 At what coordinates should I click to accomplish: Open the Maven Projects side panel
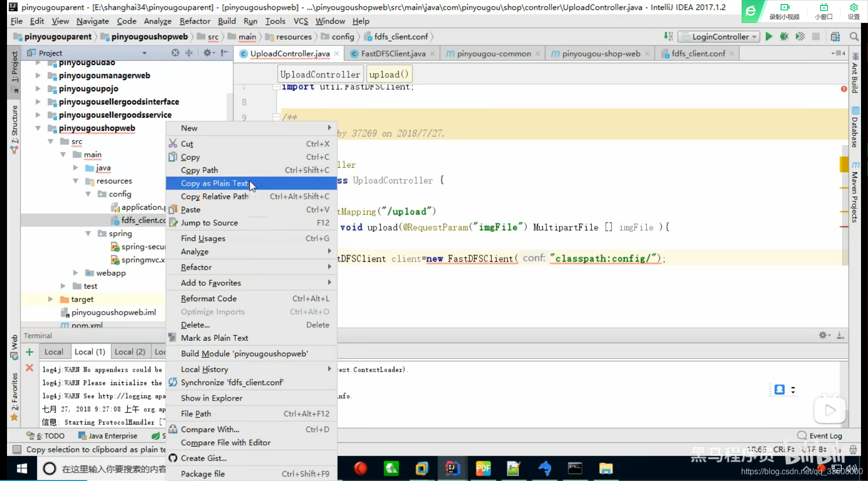pyautogui.click(x=855, y=192)
